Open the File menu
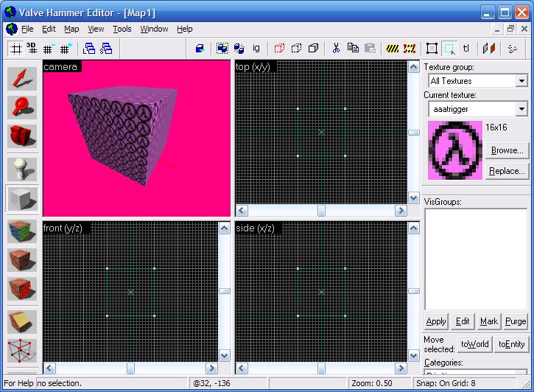The width and height of the screenshot is (534, 392). 27,29
